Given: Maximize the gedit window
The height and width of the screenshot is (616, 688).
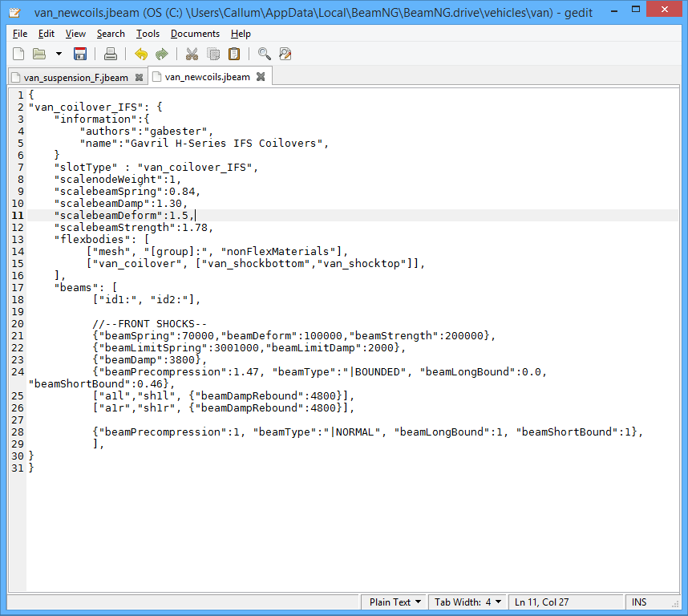Looking at the screenshot, I should coord(636,9).
